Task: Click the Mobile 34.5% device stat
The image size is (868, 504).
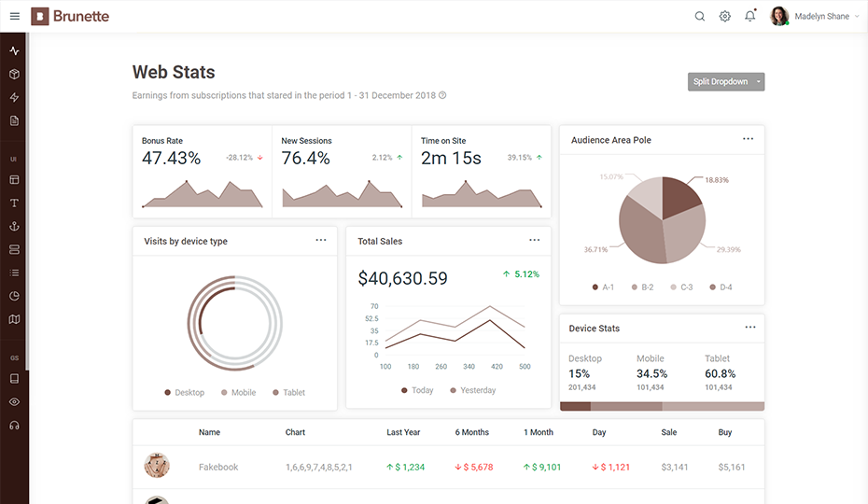Action: 651,372
